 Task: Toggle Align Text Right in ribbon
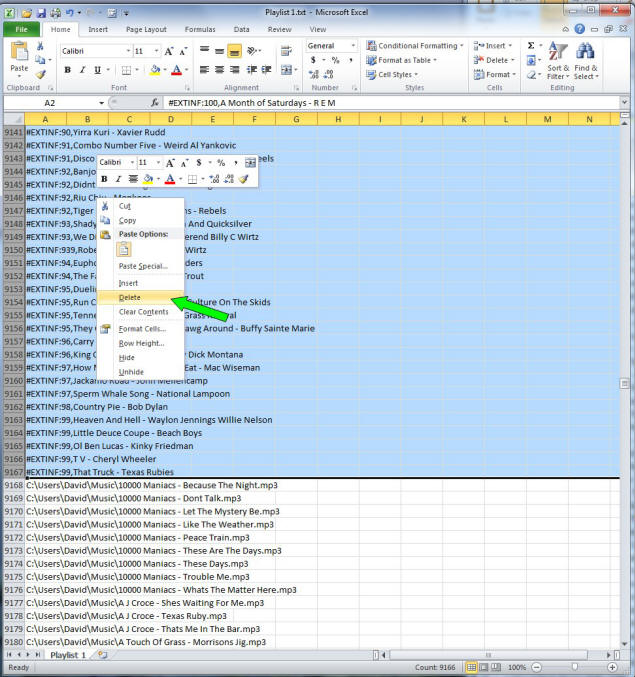[234, 70]
